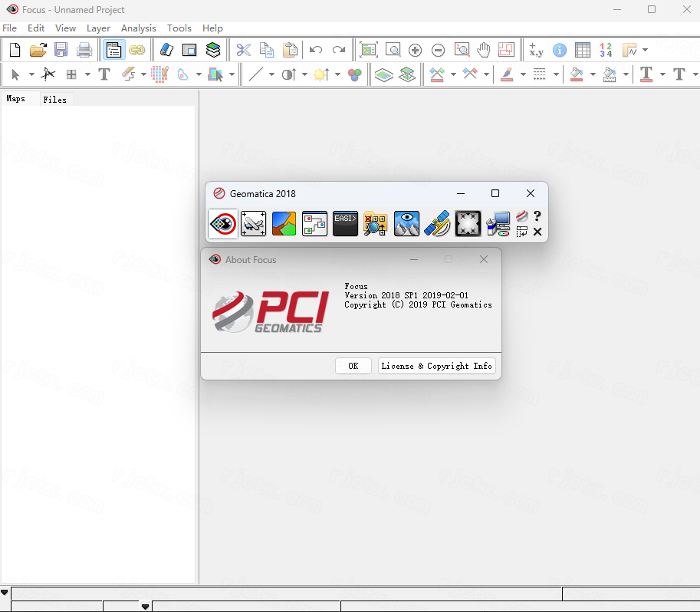Launch EASI from the Geomatica toolbar
Viewport: 700px width, 612px height.
click(345, 223)
